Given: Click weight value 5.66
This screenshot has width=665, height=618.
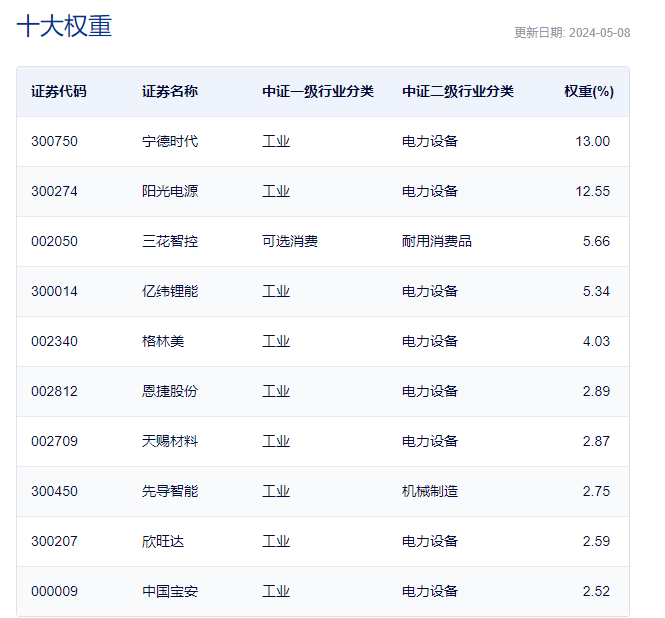Looking at the screenshot, I should [x=596, y=241].
